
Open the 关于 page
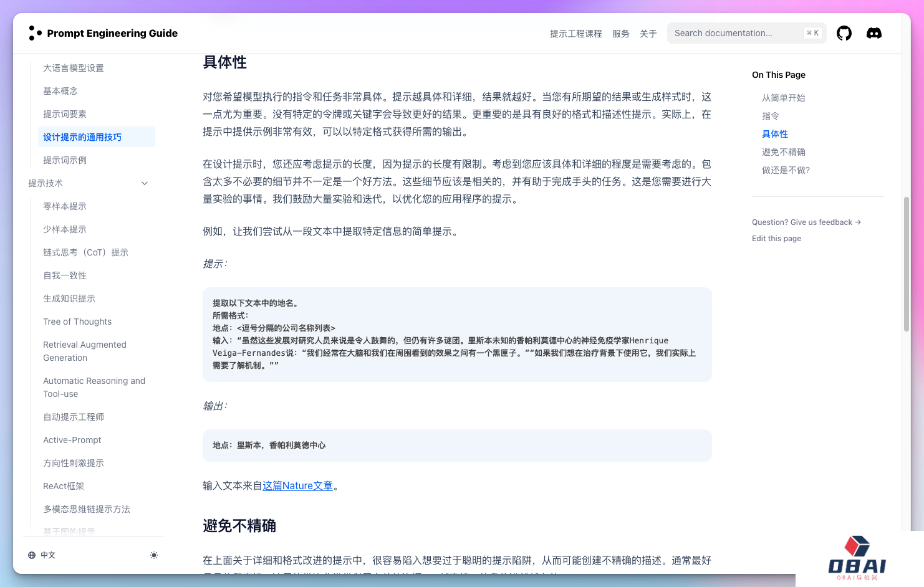(648, 34)
